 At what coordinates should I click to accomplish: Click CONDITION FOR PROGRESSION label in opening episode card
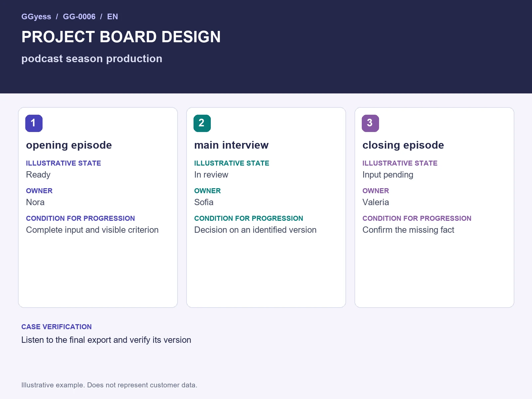[80, 218]
